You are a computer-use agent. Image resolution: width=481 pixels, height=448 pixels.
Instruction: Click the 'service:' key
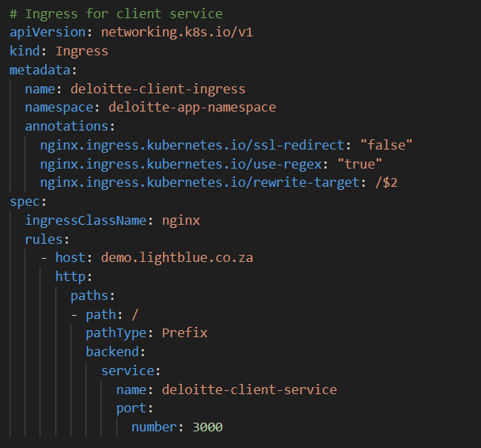(x=131, y=371)
